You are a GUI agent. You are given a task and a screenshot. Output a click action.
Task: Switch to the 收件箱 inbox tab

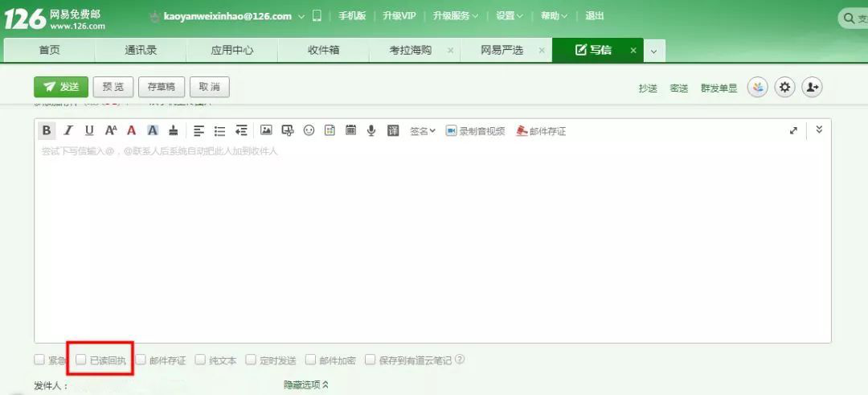point(323,50)
